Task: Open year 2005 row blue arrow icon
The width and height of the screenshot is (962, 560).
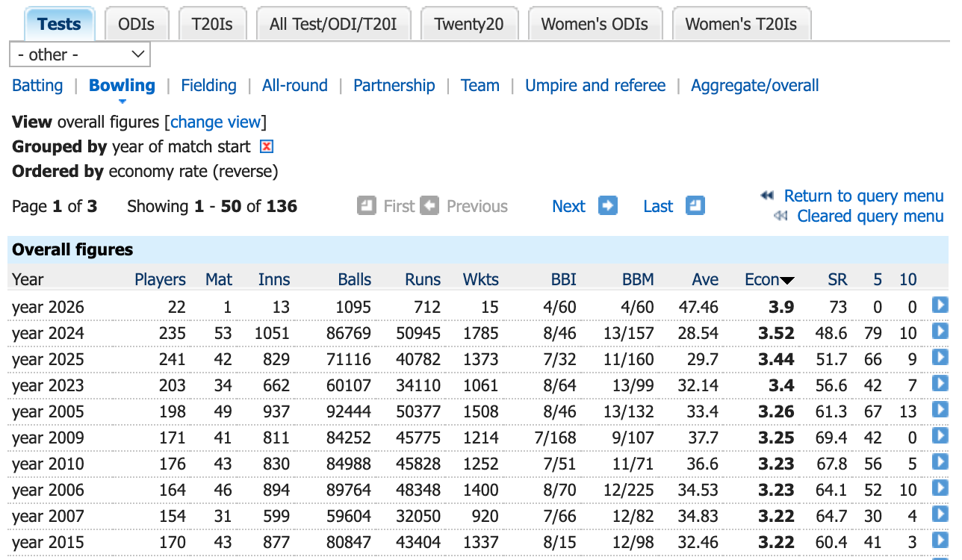Action: 940,409
